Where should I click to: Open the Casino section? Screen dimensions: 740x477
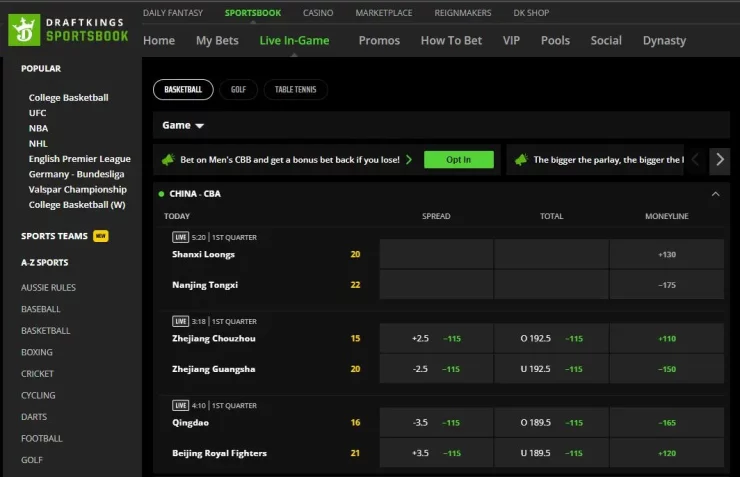tap(318, 13)
